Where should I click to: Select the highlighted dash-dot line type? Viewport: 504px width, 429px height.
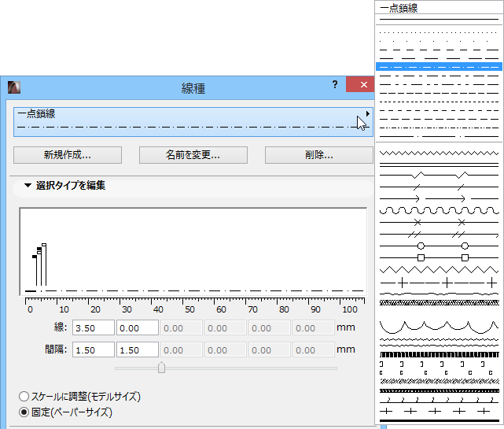pos(439,67)
